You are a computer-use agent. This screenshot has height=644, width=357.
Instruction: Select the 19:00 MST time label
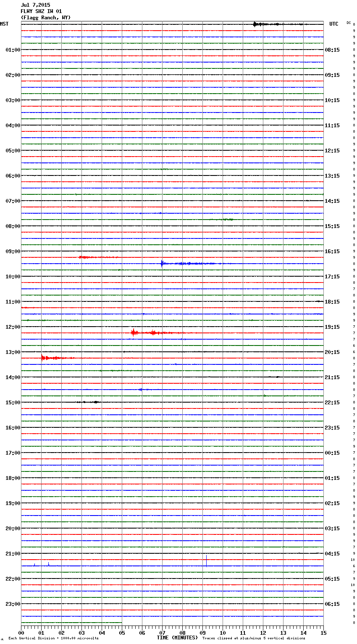[x=13, y=503]
